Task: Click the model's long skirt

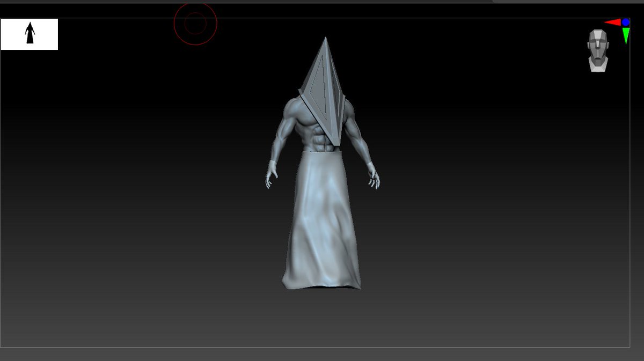Action: (322, 220)
